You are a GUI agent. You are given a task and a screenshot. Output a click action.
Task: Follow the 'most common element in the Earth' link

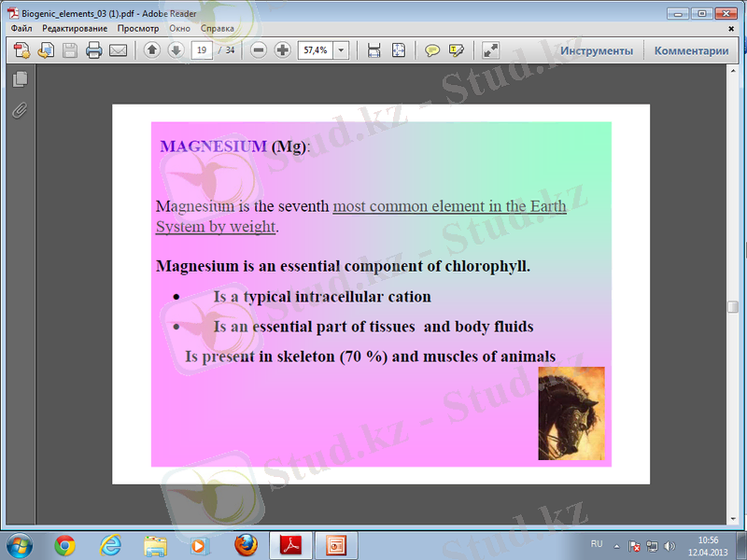click(x=449, y=206)
